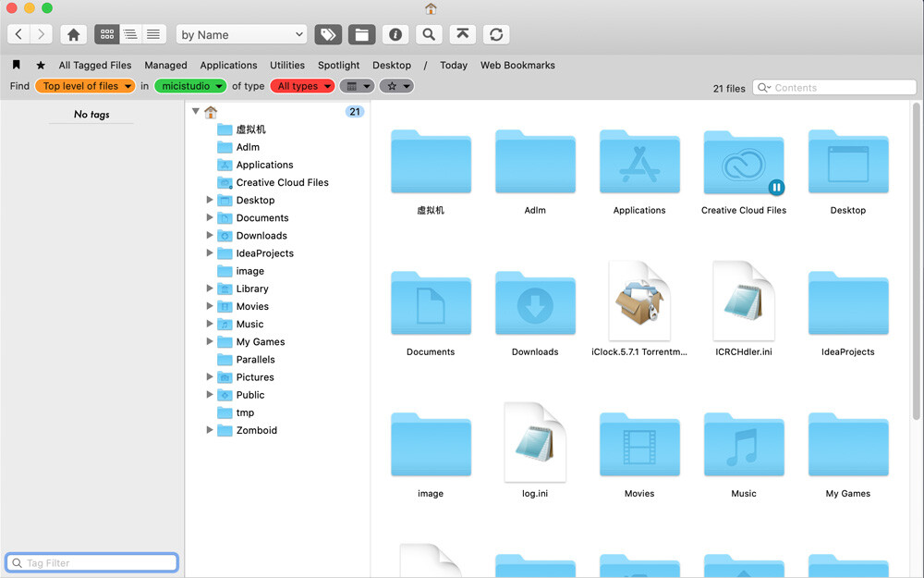
Task: Switch to outline list view
Action: pyautogui.click(x=130, y=34)
